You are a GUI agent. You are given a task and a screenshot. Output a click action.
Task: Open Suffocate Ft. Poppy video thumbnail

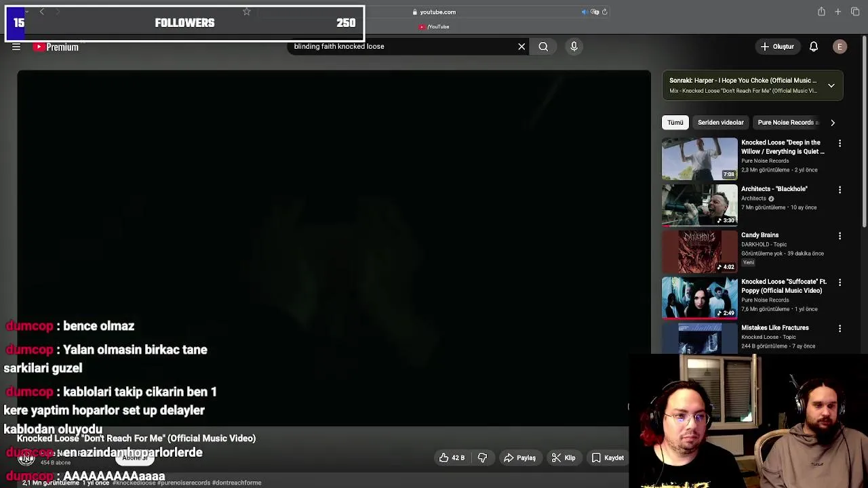(700, 297)
